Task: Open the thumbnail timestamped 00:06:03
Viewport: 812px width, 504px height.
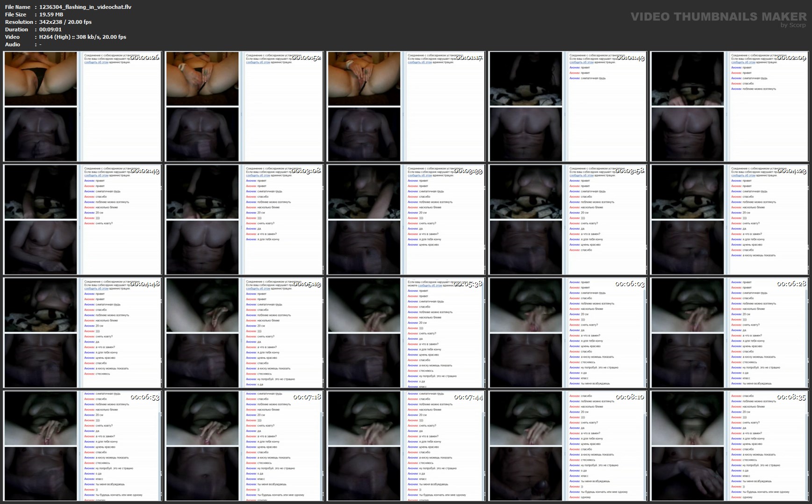Action: (x=568, y=332)
